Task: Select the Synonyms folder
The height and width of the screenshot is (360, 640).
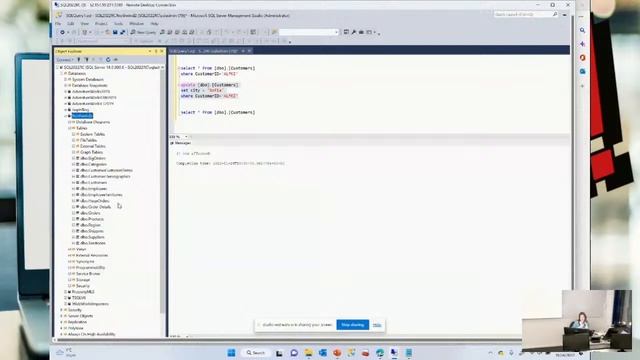Action: pos(85,262)
